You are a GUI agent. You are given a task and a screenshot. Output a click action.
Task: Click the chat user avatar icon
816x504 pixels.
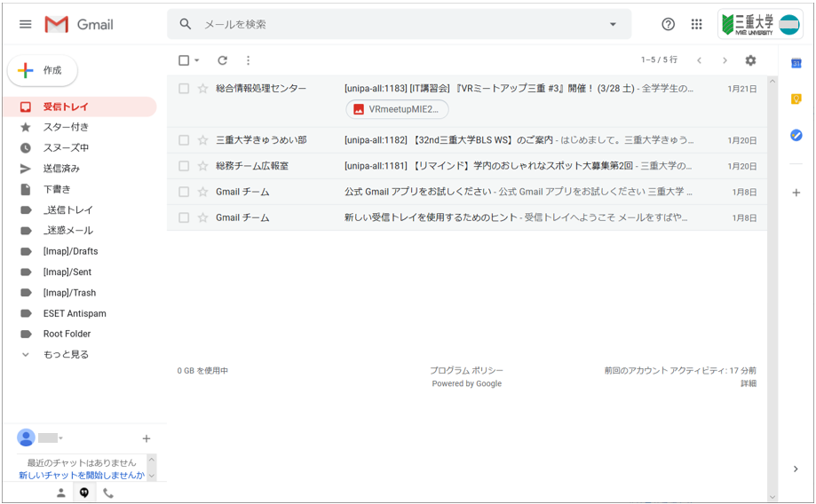[x=26, y=437]
